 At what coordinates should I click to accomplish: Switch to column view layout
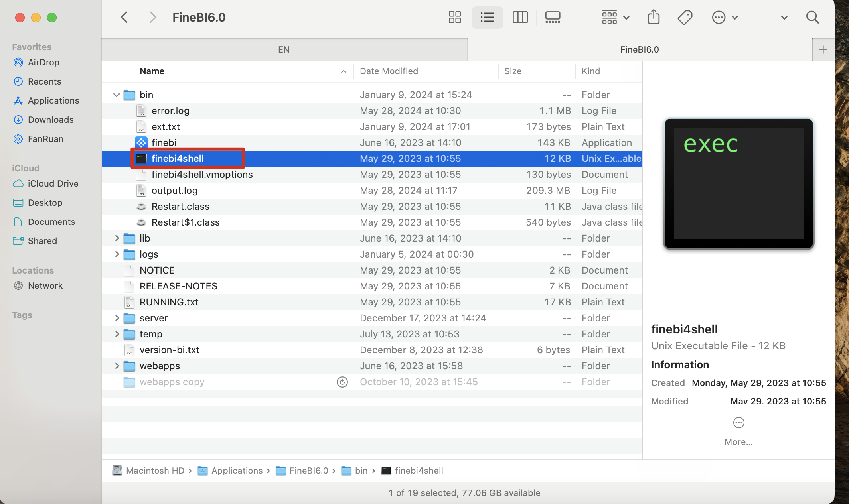(520, 17)
